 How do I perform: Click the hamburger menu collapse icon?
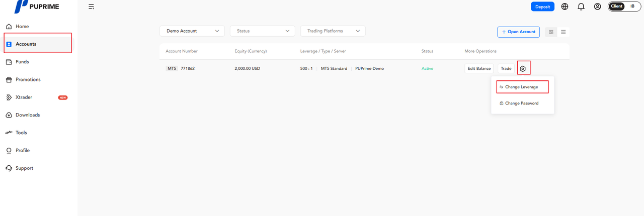click(x=91, y=7)
